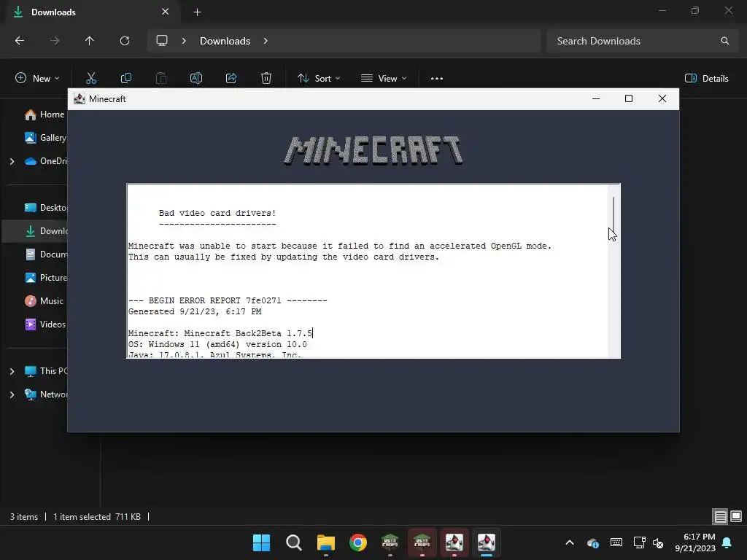Image resolution: width=747 pixels, height=560 pixels.
Task: Click the Bad video card drivers heading
Action: click(217, 214)
